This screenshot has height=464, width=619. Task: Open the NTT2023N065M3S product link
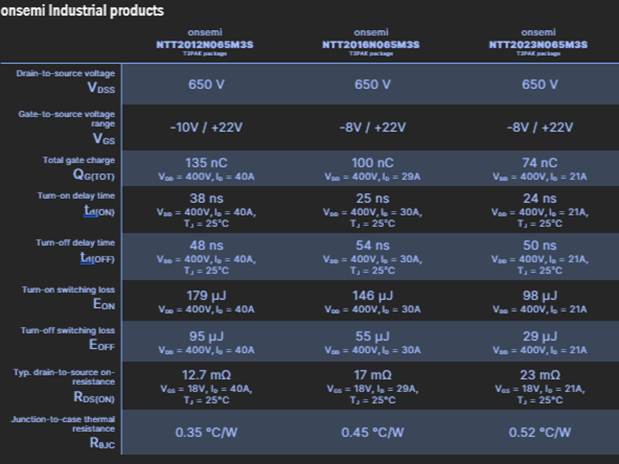tap(538, 45)
